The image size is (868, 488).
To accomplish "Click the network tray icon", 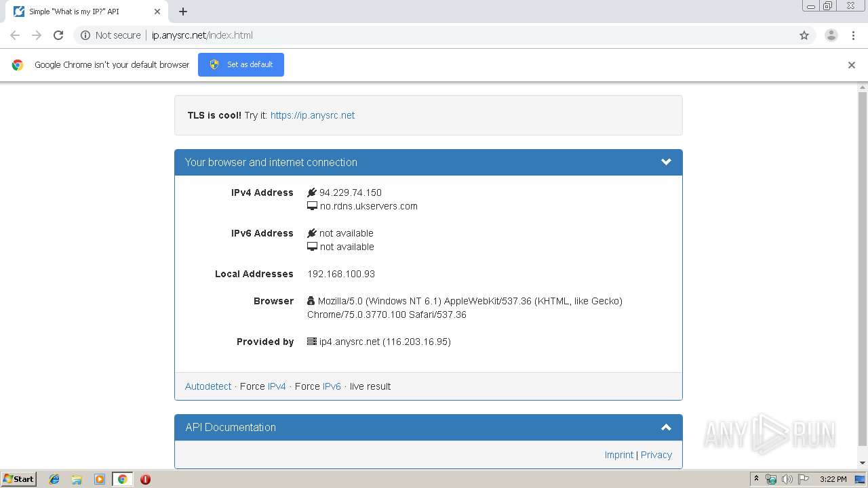I will click(x=771, y=479).
